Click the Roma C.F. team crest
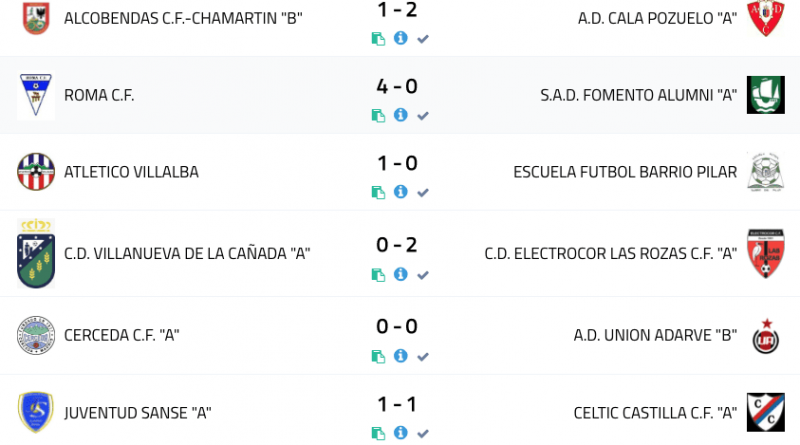The width and height of the screenshot is (800, 445). point(36,96)
